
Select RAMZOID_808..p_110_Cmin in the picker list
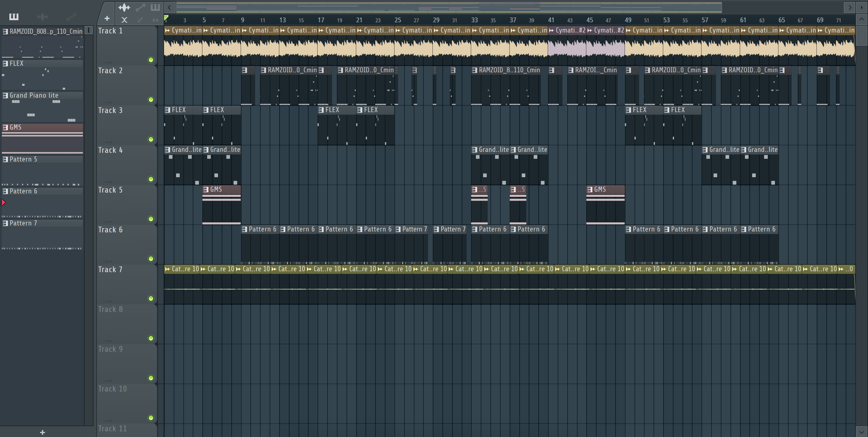tap(43, 31)
